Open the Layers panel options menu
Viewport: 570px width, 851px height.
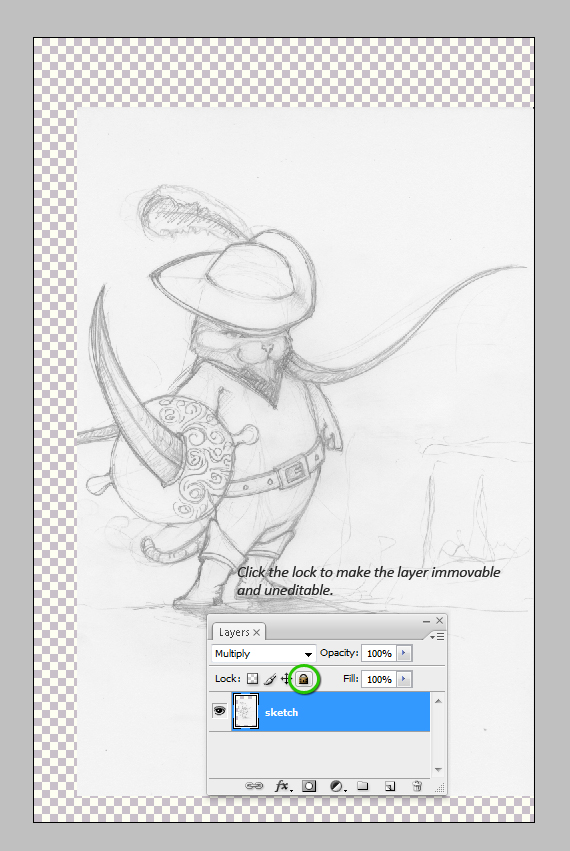[438, 636]
